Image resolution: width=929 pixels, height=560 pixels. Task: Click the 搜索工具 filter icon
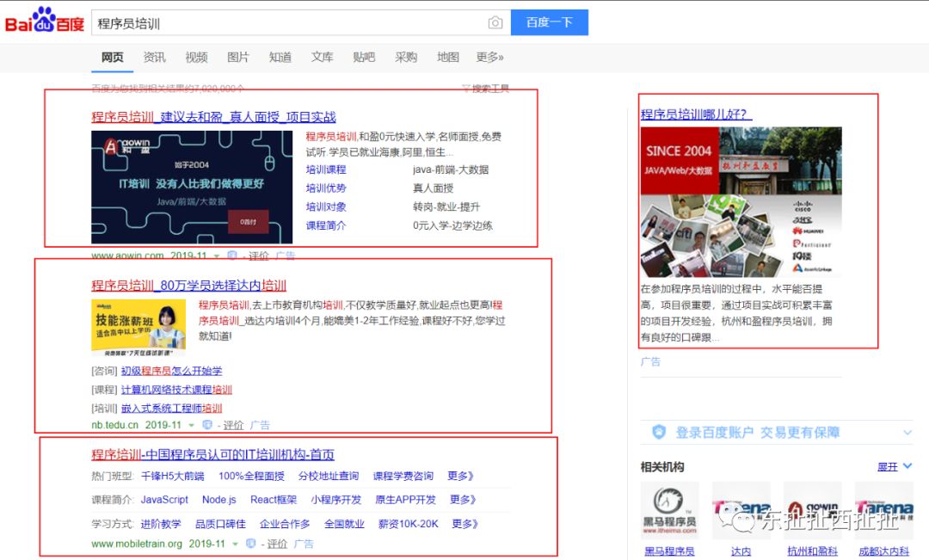click(466, 88)
